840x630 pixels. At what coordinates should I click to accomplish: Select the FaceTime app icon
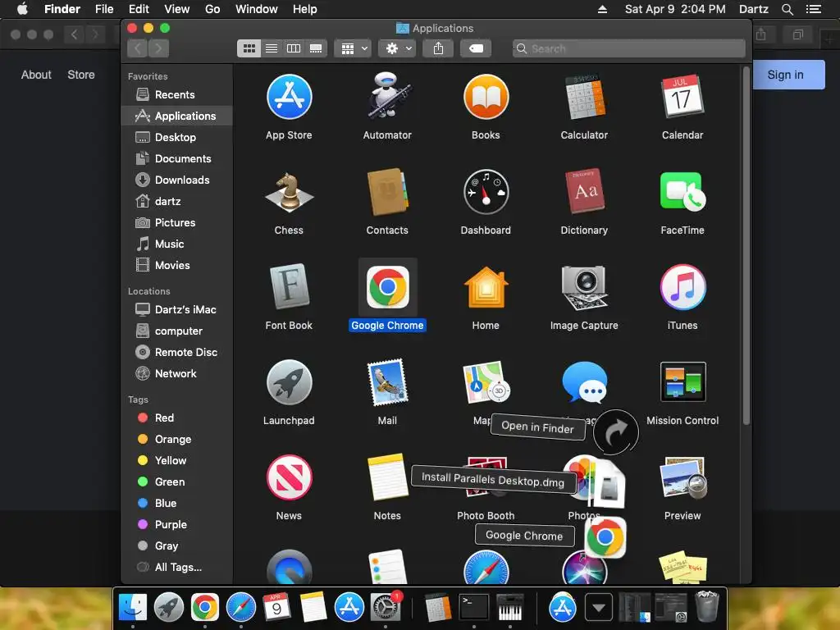coord(682,192)
